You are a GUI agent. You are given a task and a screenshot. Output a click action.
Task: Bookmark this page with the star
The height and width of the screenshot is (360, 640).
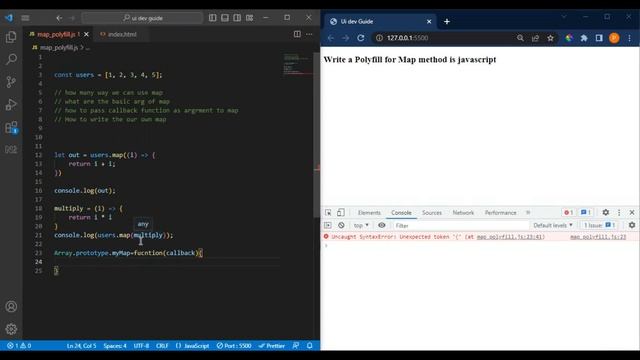pos(550,38)
